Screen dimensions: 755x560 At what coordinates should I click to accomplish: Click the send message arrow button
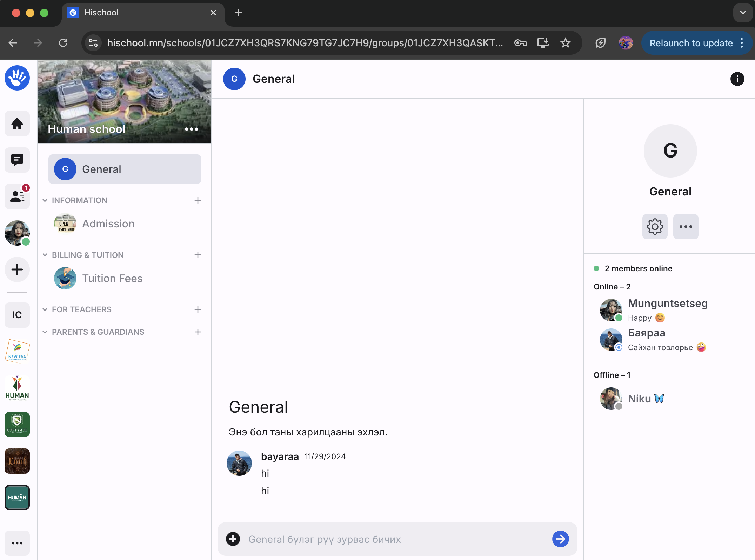click(560, 539)
